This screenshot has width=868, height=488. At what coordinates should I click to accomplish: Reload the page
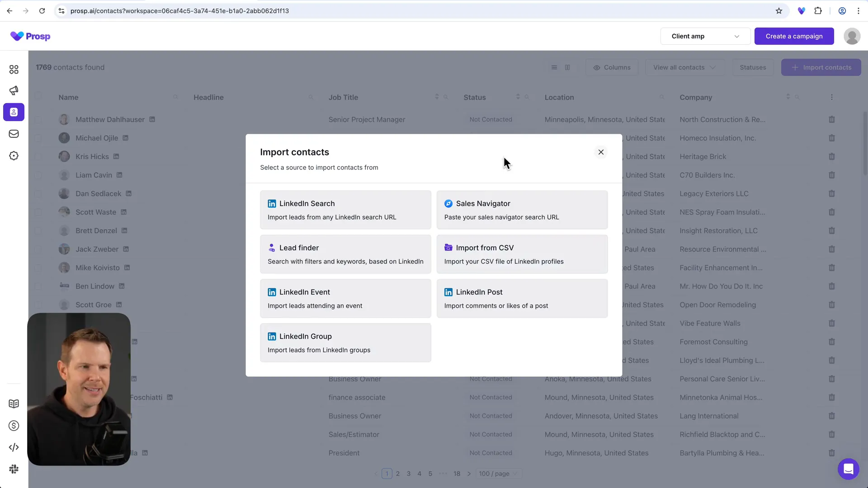click(42, 11)
